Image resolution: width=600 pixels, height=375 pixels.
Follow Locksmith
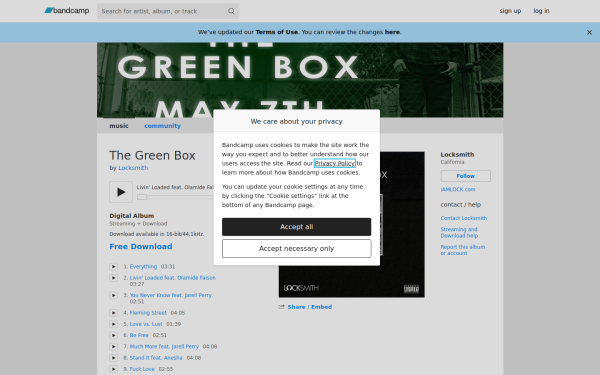click(x=465, y=176)
